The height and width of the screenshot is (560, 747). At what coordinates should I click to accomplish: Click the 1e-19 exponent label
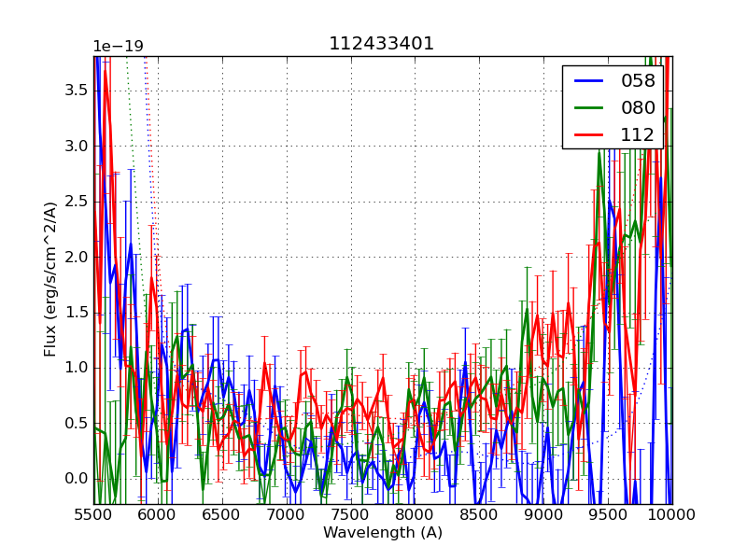[118, 47]
